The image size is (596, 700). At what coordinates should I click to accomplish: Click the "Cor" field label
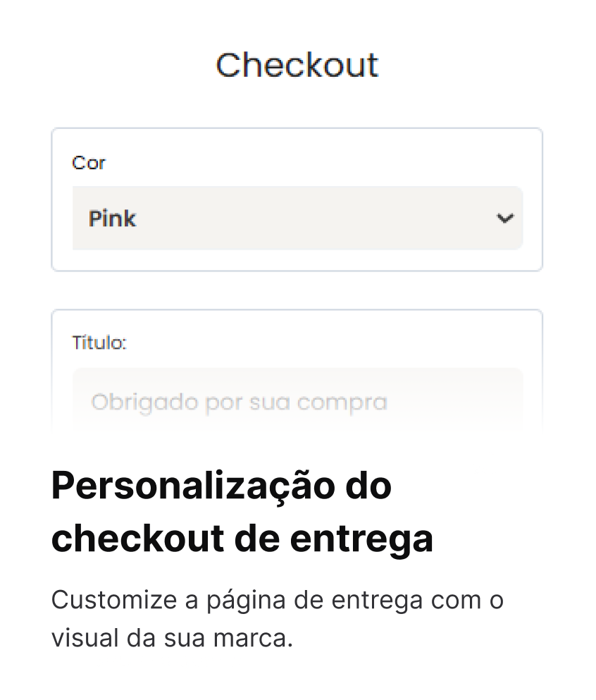88,163
